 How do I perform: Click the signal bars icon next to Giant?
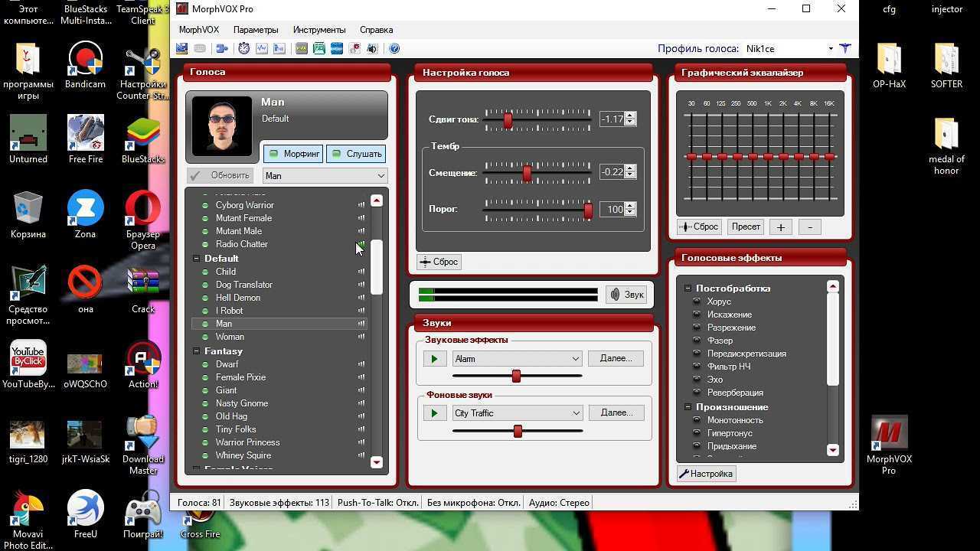click(361, 390)
